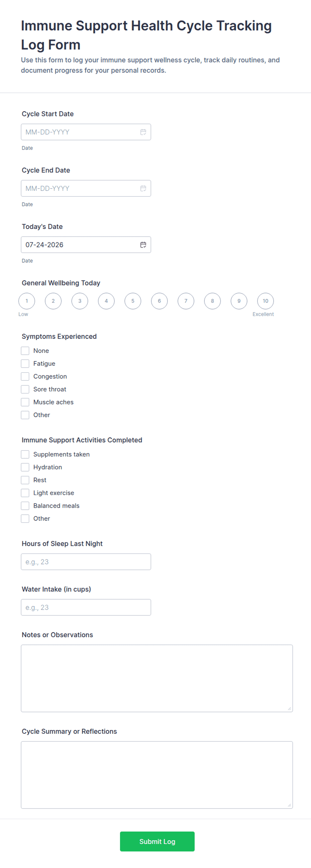The width and height of the screenshot is (311, 868).
Task: Check the Fatigue symptom box
Action: click(25, 364)
